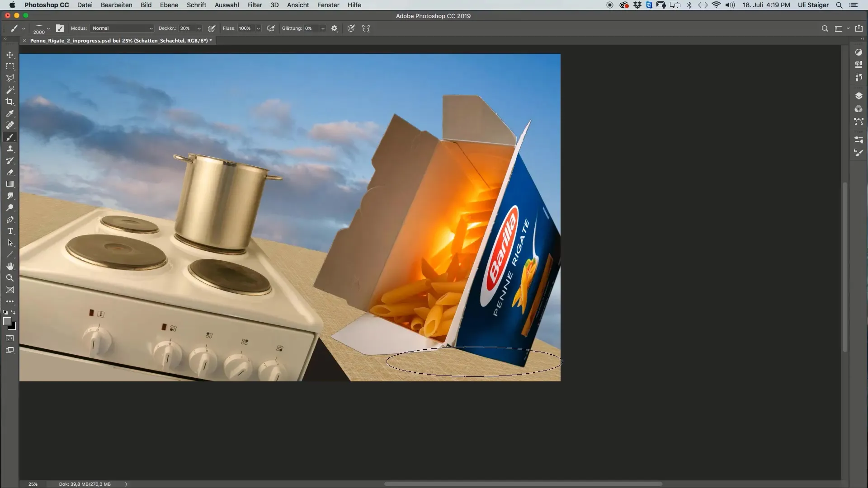Viewport: 868px width, 488px height.
Task: Expand the toolbox to two columns
Action: [x=5, y=39]
